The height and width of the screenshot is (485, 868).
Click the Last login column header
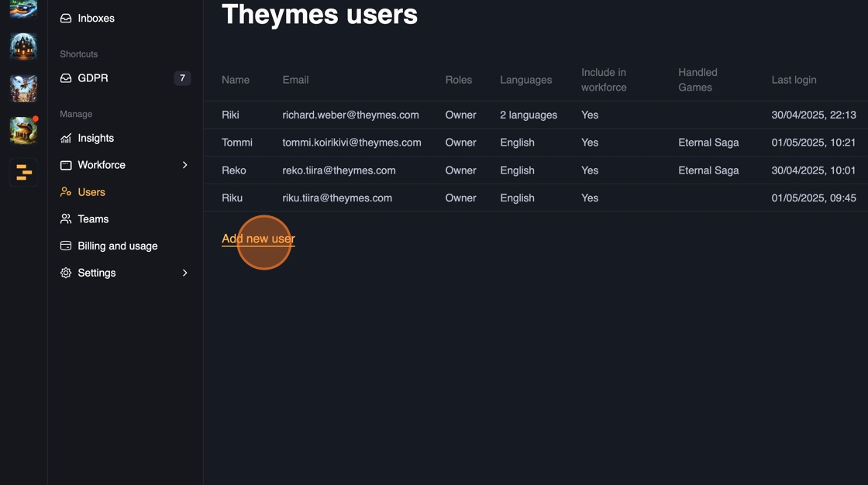coord(794,80)
